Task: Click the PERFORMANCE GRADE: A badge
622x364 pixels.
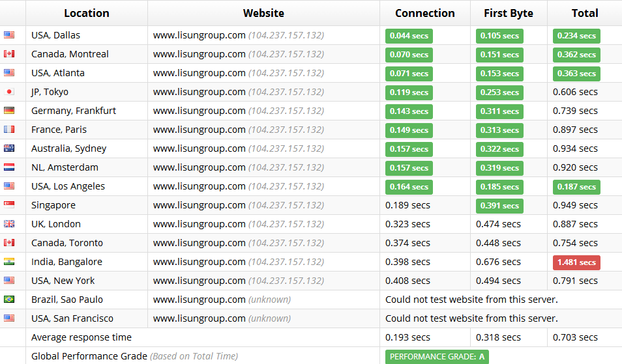Action: point(437,356)
